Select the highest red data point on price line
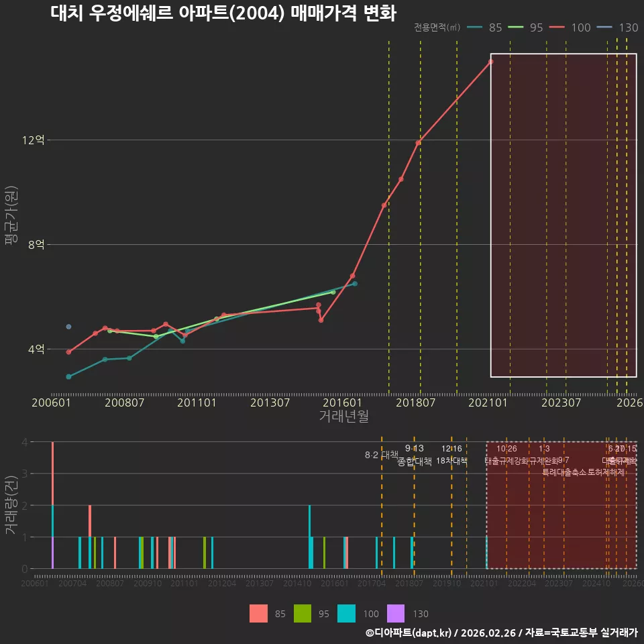The width and height of the screenshot is (644, 644). click(x=491, y=62)
